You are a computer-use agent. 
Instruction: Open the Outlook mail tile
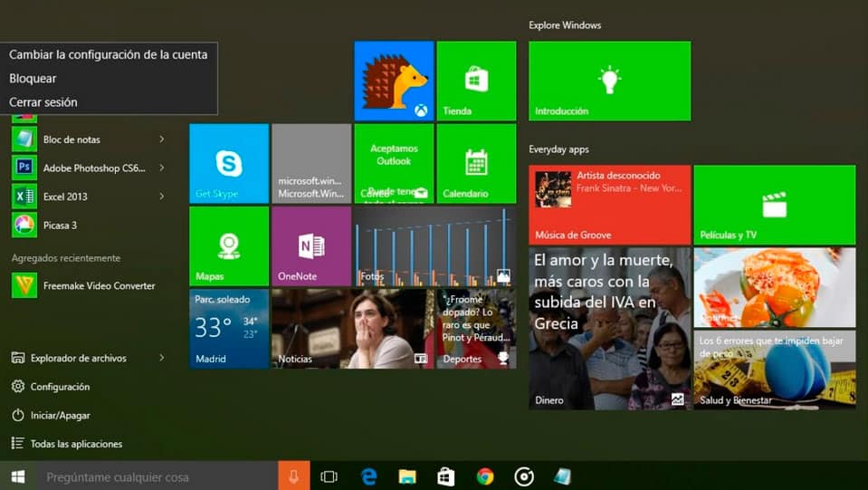point(394,163)
